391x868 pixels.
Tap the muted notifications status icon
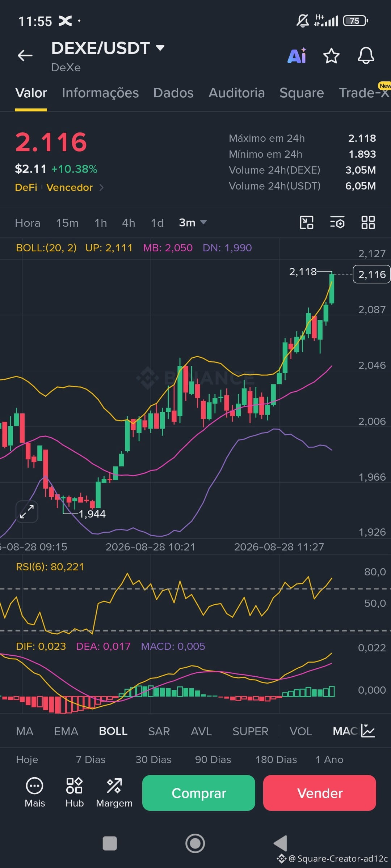303,21
